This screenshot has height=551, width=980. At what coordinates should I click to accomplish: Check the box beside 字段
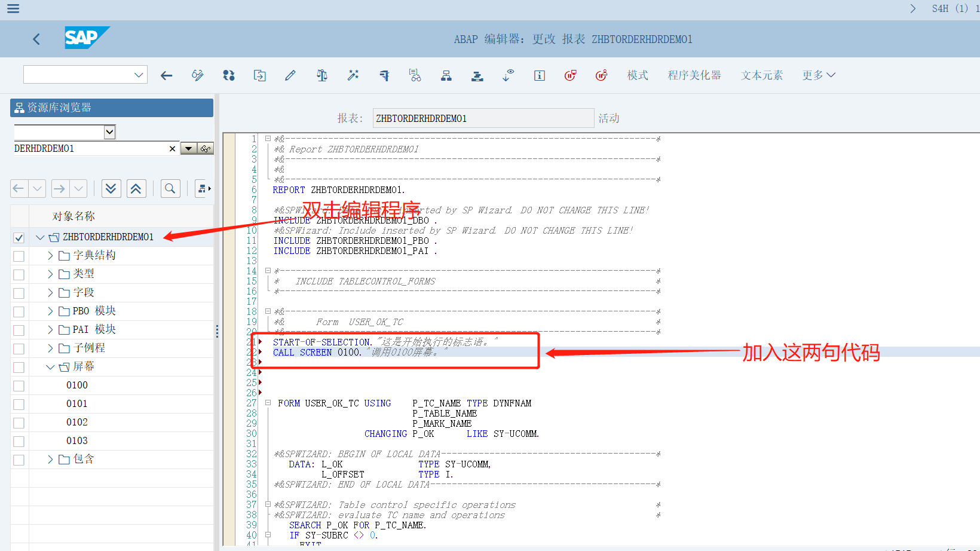[x=19, y=293]
